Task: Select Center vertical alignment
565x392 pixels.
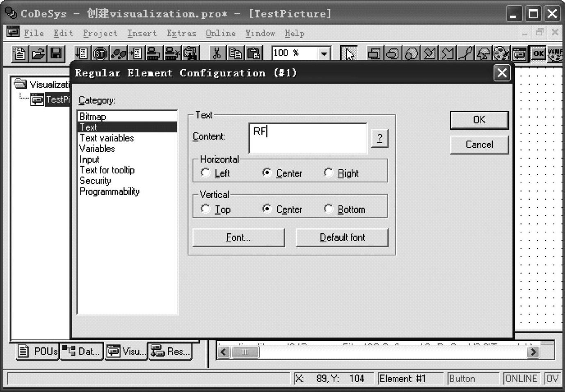Action: (267, 209)
